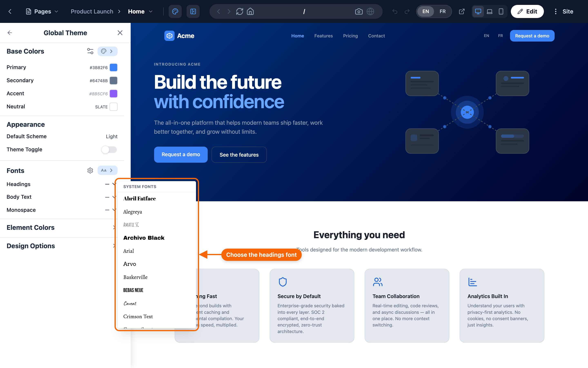Open the Primary color swatch

point(114,67)
